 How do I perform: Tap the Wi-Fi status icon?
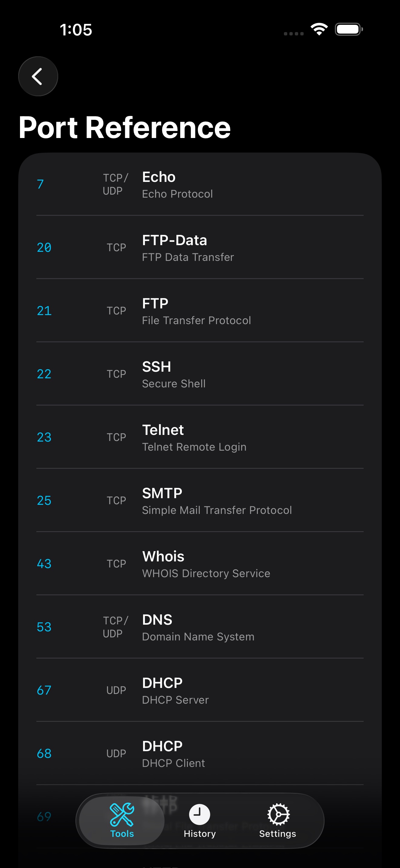319,29
